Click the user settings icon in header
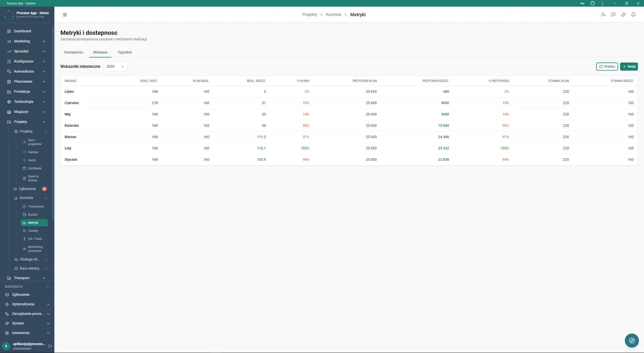 pos(603,15)
